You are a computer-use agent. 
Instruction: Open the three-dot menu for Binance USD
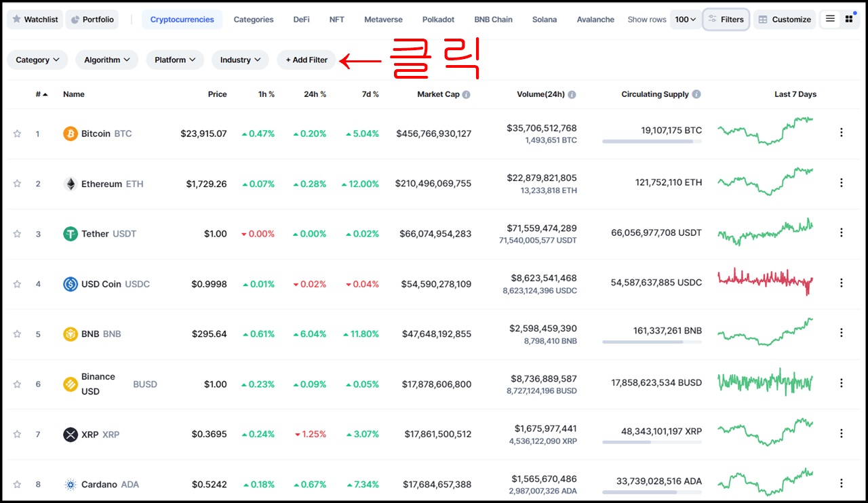[842, 383]
